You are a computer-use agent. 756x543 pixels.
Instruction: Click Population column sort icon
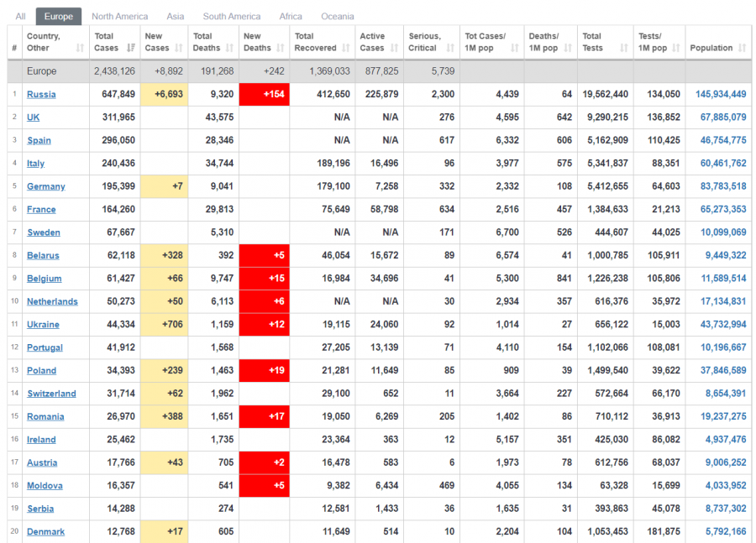point(742,49)
